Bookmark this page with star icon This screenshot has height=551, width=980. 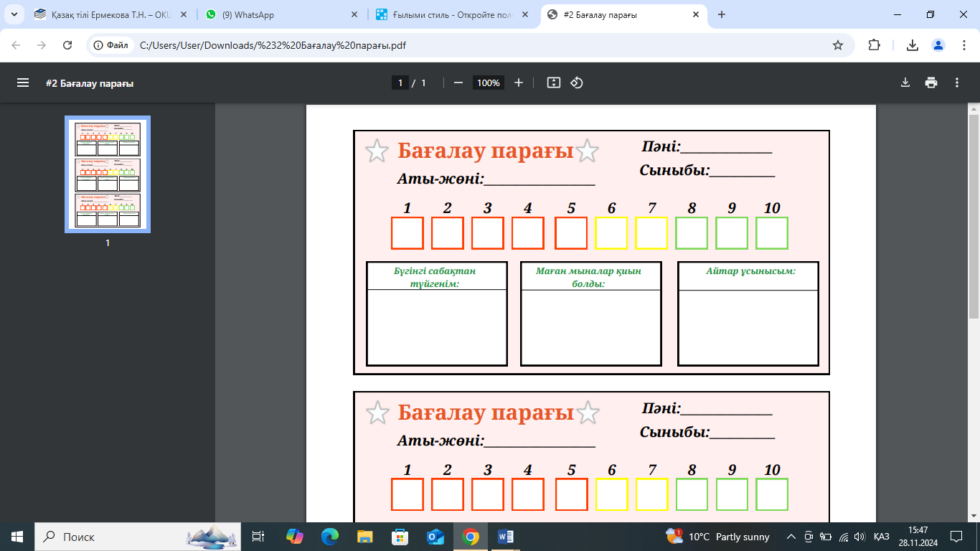[838, 45]
